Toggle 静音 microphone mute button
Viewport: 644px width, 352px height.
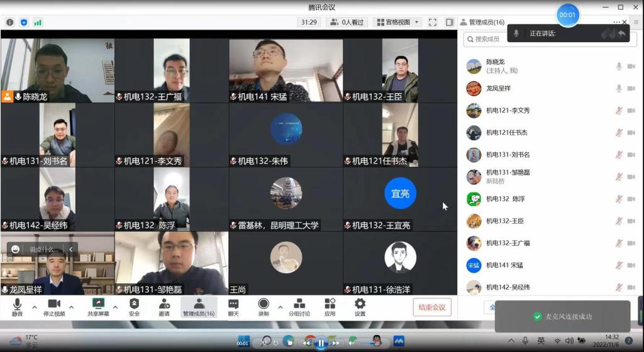17,307
